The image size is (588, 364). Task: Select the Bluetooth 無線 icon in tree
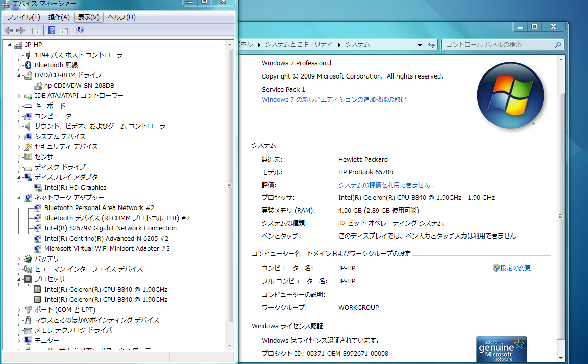coord(28,65)
